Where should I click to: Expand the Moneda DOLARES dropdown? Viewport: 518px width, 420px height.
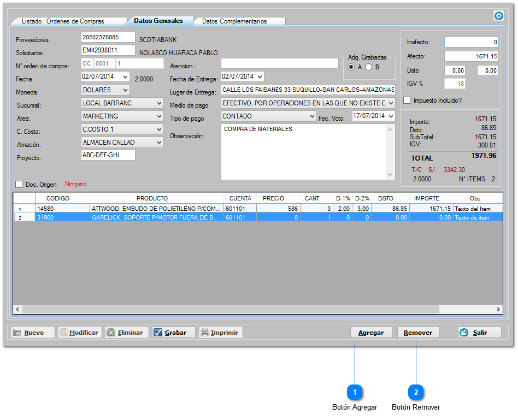(x=125, y=90)
